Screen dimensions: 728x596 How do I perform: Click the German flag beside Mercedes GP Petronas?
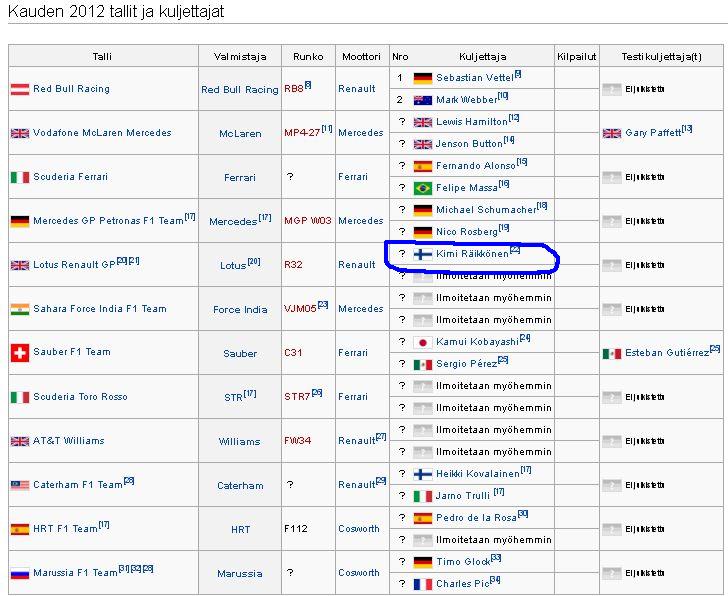[x=20, y=221]
